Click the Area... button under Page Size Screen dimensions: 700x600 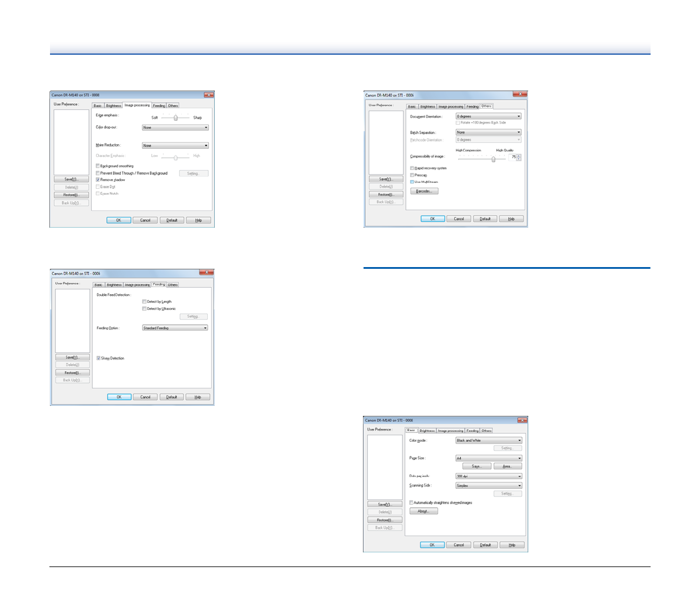(x=507, y=466)
